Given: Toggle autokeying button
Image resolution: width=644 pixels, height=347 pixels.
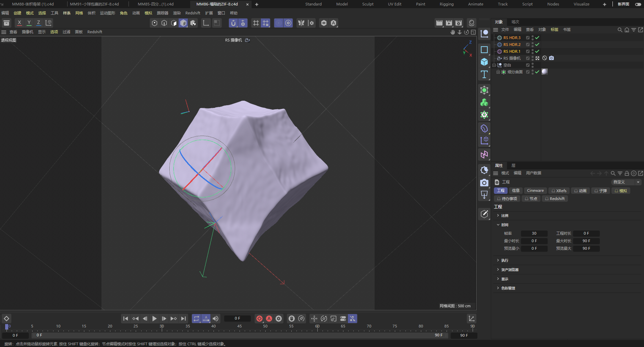Looking at the screenshot, I should (269, 319).
